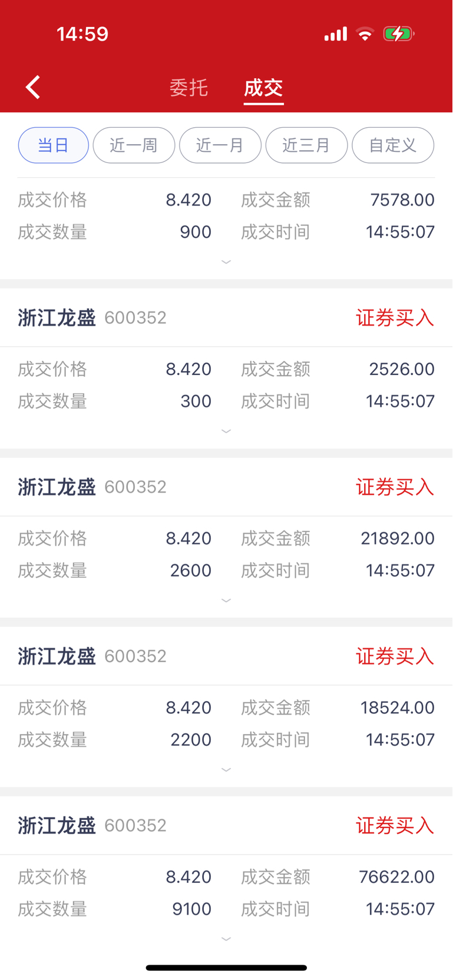This screenshot has width=453, height=980.
Task: Switch to the 委托 tab
Action: click(189, 88)
